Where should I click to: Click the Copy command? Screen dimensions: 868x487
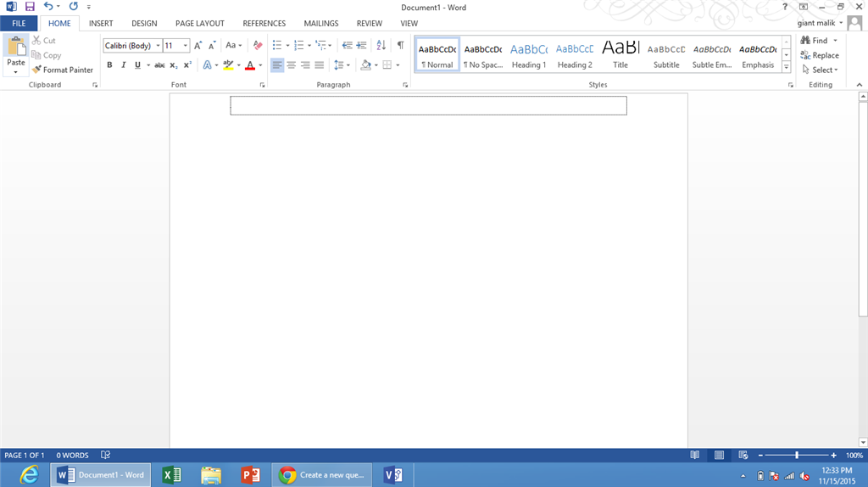click(47, 55)
